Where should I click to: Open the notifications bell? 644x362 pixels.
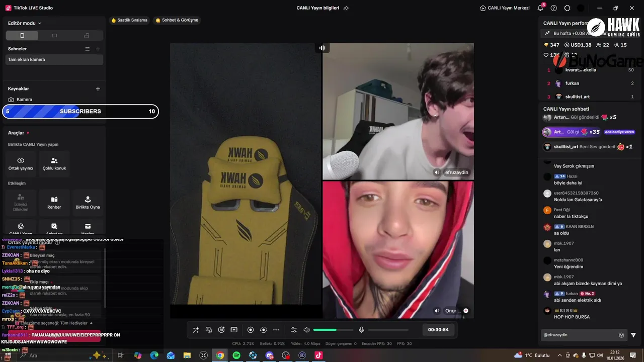(540, 8)
